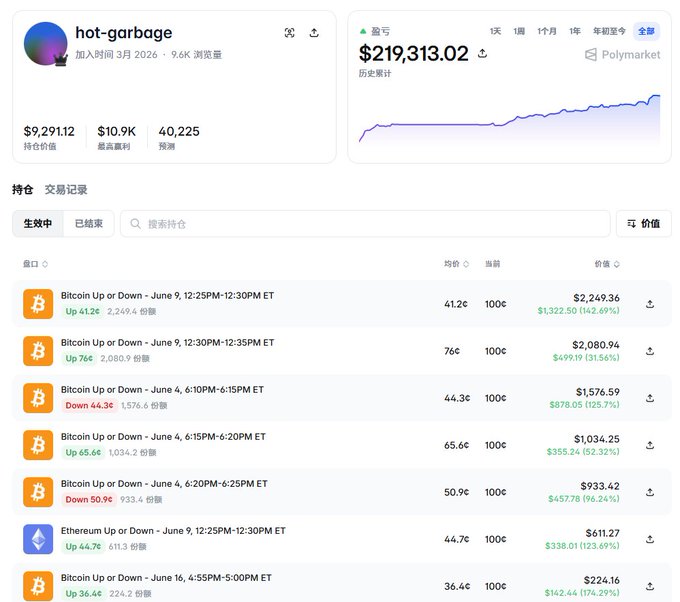Open Bitcoin Up or Down June 4, 6:20PM-6:25PM market
This screenshot has width=680, height=602.
click(x=164, y=484)
